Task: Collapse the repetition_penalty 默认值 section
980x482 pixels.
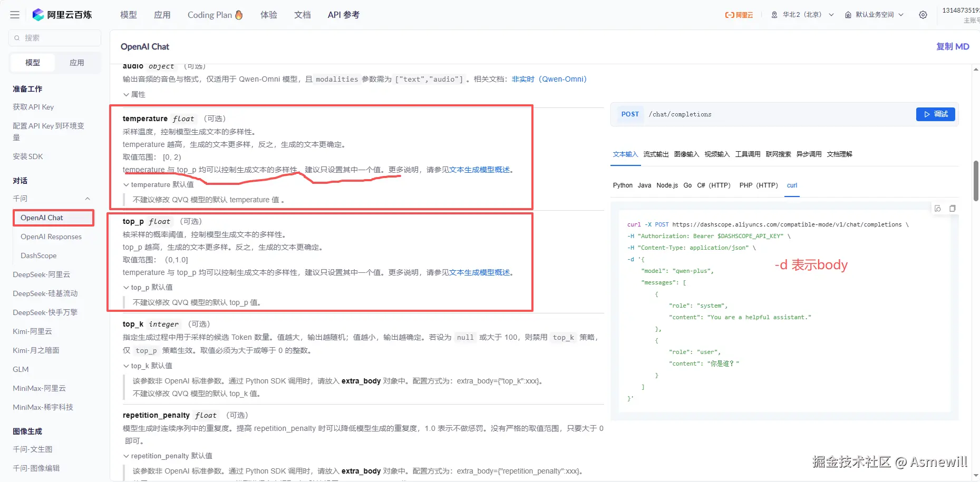Action: [168, 456]
